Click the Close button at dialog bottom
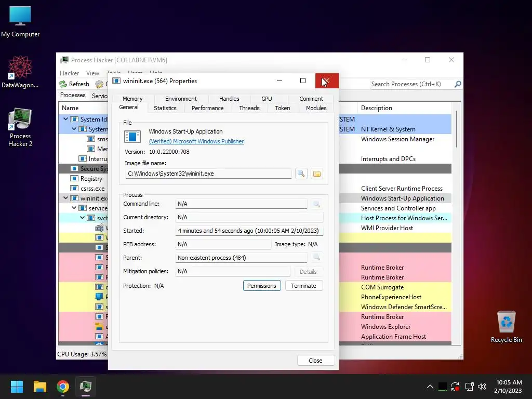This screenshot has width=532, height=399. coord(315,361)
